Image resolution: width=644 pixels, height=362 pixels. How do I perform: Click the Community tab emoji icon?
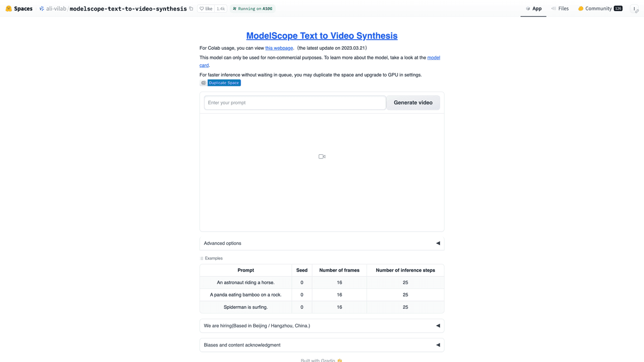pos(581,9)
